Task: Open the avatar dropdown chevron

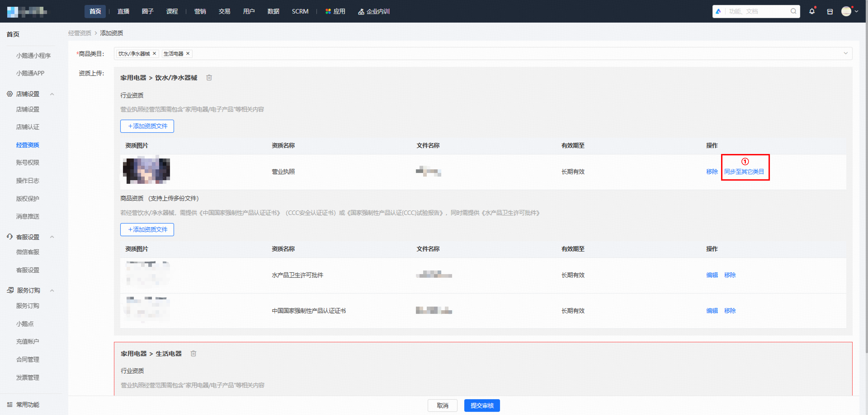Action: click(x=857, y=11)
